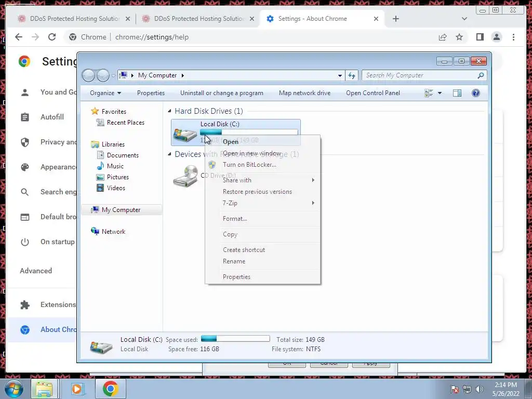The height and width of the screenshot is (399, 532).
Task: Click the Action Center flag icon
Action: click(455, 389)
